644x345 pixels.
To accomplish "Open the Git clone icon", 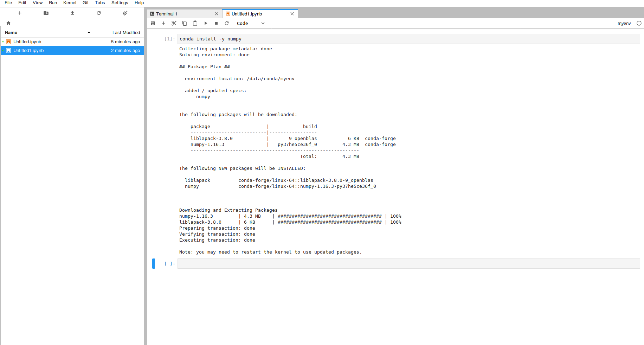I will (x=125, y=13).
